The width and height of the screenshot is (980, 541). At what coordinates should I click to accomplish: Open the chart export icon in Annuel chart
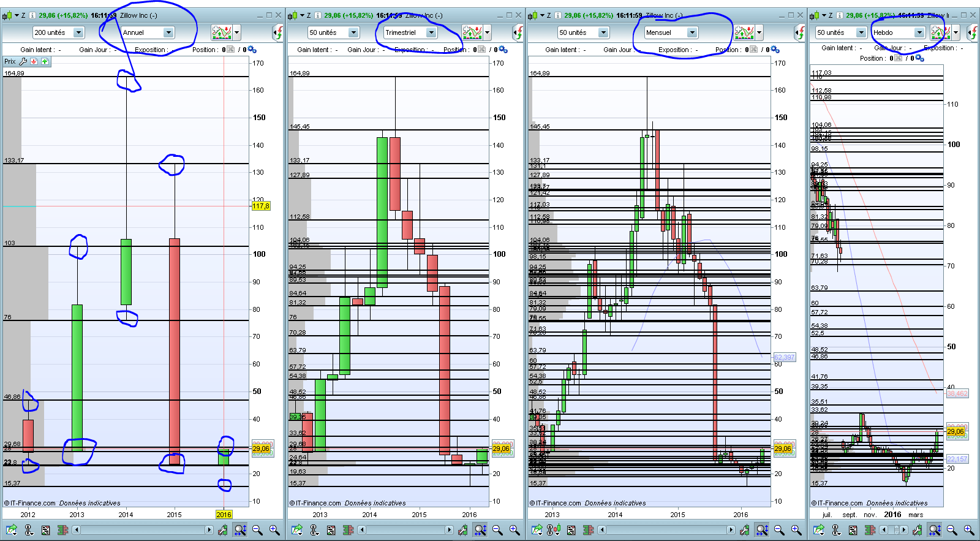(10, 530)
